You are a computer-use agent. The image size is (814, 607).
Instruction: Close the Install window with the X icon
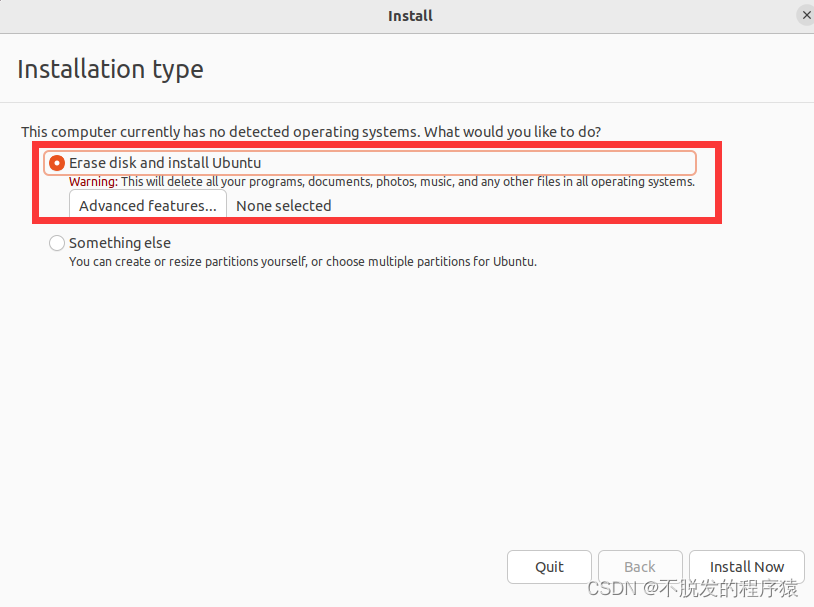pyautogui.click(x=806, y=16)
